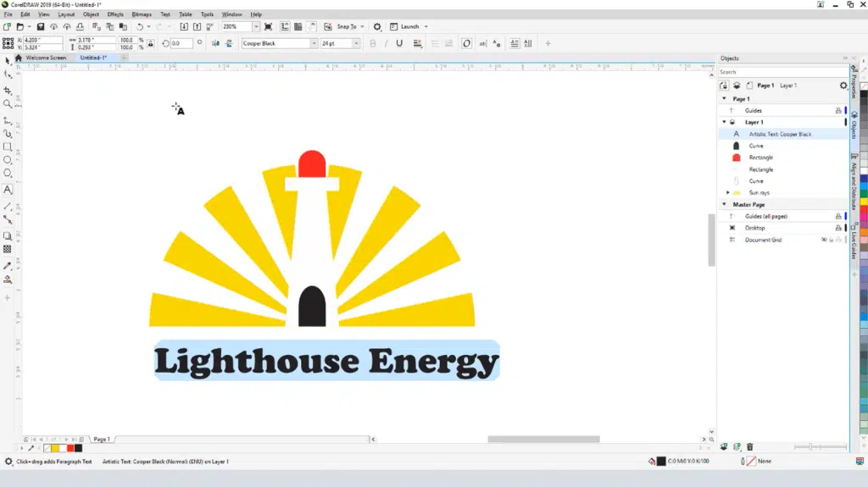Select the Color Eyedropper tool
This screenshot has height=487, width=868.
click(7, 266)
